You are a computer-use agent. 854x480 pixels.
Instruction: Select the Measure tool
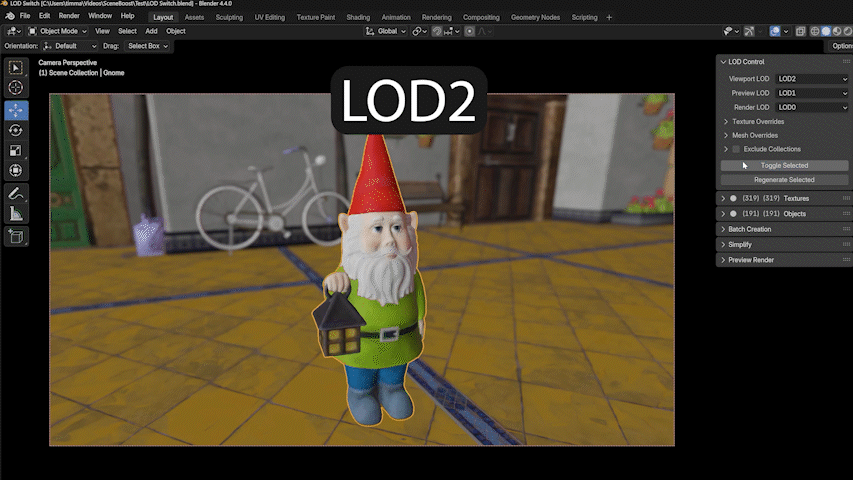[x=16, y=213]
